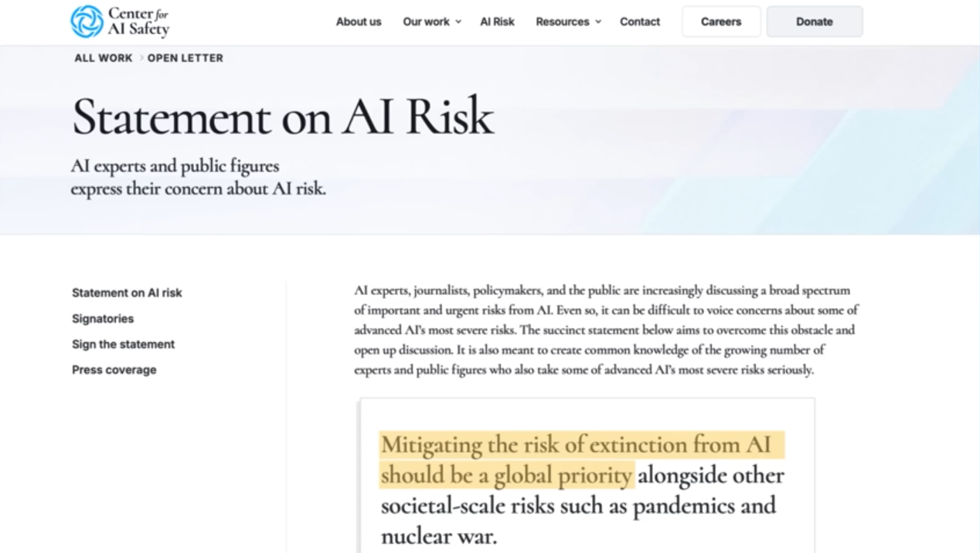Open the About us page
Image resolution: width=980 pixels, height=553 pixels.
point(358,22)
